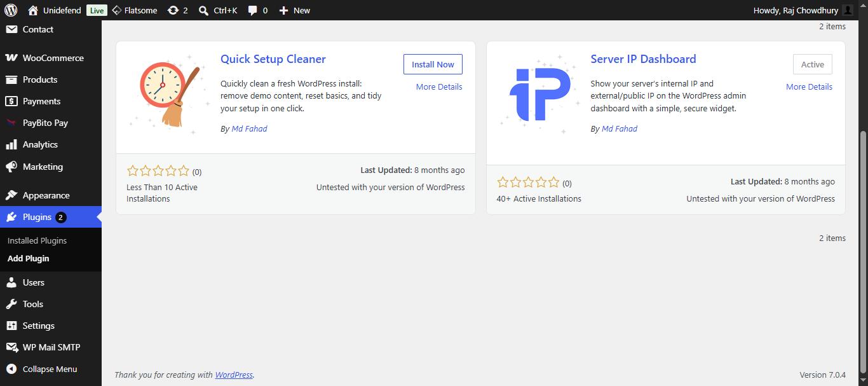This screenshot has width=868, height=386.
Task: Click the Payments dollar icon
Action: 11,101
